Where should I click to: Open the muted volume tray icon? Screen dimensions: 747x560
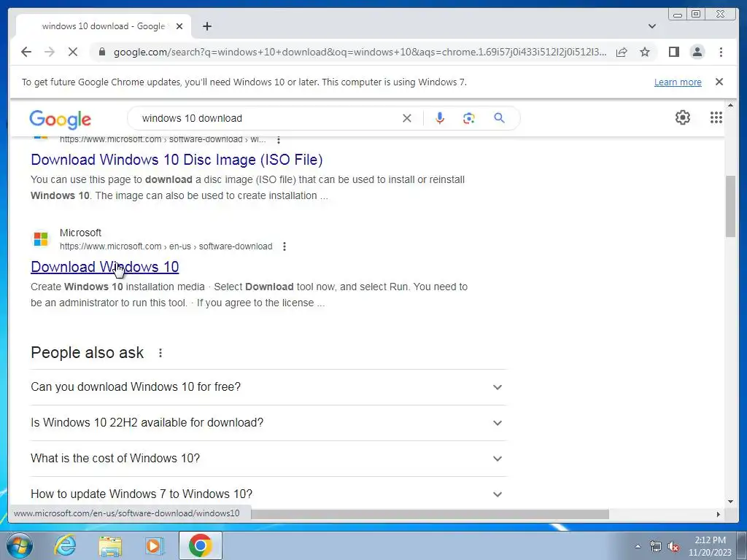[673, 546]
